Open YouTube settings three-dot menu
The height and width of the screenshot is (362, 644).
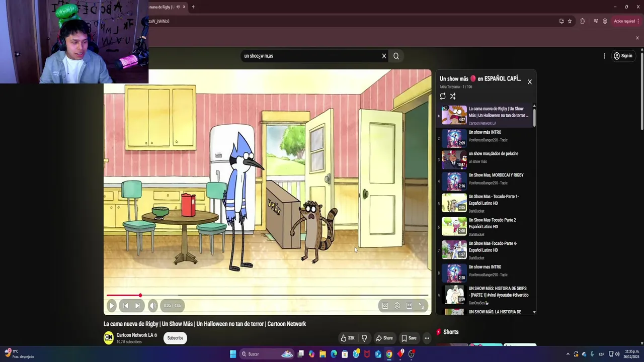click(604, 56)
